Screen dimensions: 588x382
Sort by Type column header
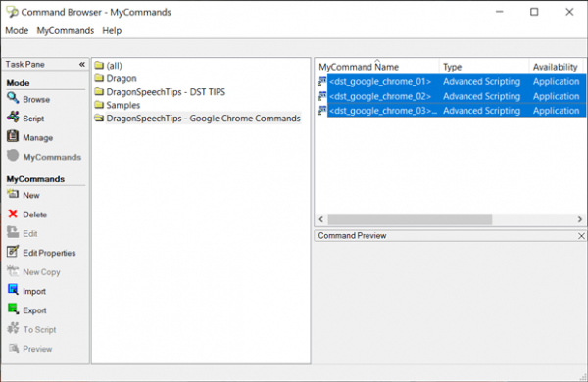(x=484, y=67)
